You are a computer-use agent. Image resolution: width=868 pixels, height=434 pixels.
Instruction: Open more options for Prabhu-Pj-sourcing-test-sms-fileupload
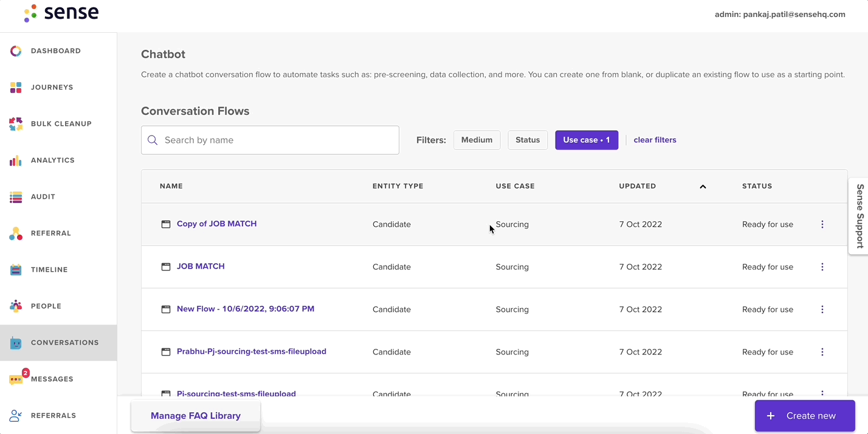(x=822, y=352)
